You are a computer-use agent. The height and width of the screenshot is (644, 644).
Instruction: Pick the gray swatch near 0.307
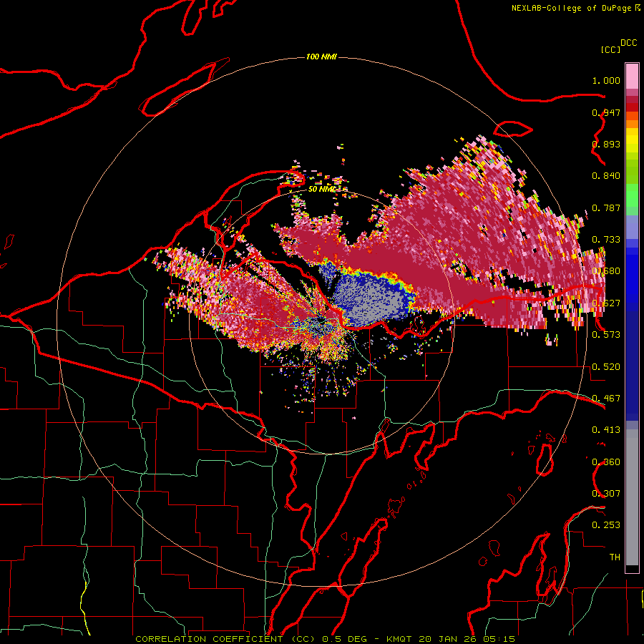pos(632,497)
